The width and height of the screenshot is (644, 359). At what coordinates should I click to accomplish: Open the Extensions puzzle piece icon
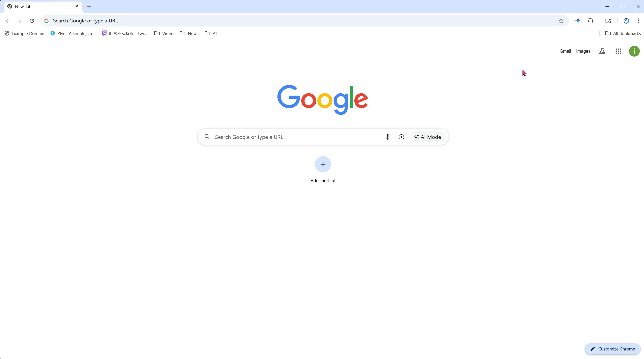[590, 21]
